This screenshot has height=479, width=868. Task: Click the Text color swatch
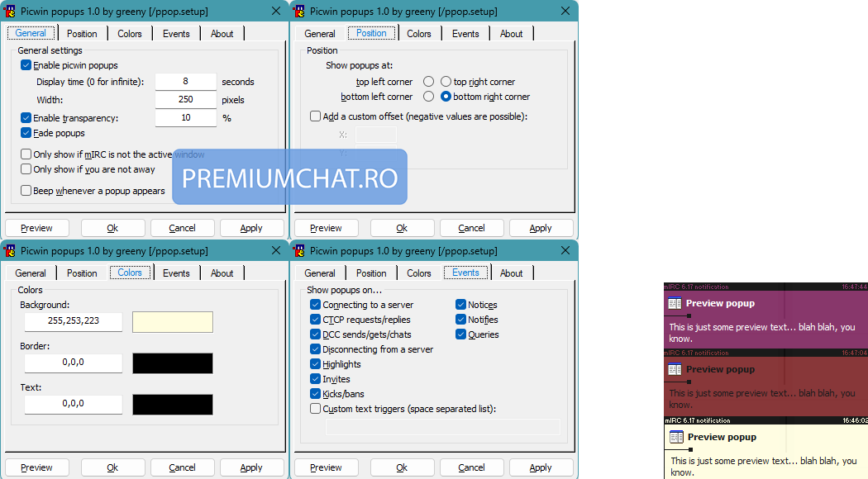click(x=173, y=405)
